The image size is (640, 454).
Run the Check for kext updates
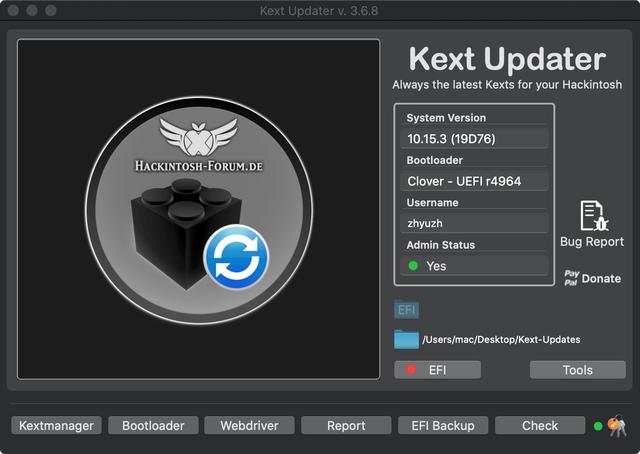540,425
